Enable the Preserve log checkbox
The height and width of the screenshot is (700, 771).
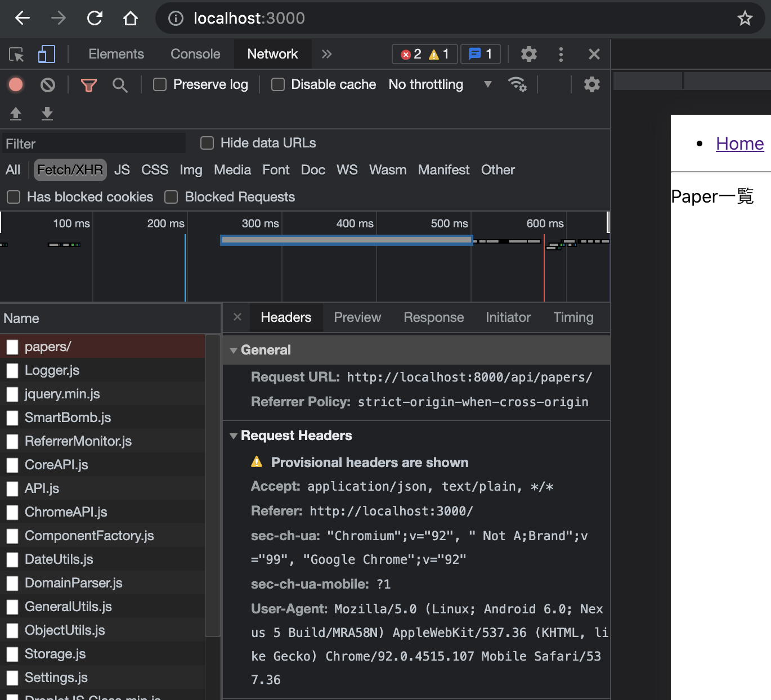tap(160, 84)
